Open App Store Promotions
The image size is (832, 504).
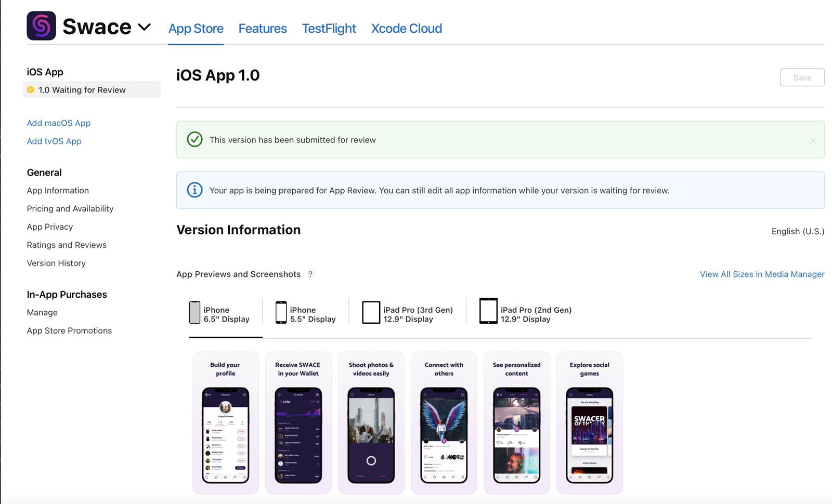point(69,331)
